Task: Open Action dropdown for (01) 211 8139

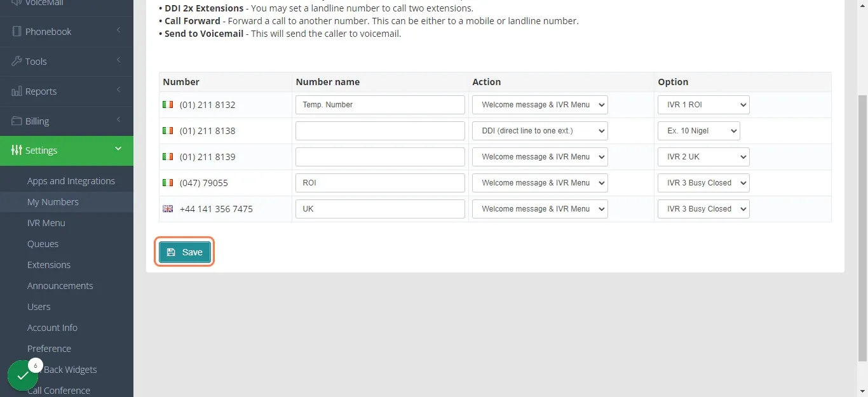Action: (x=540, y=157)
